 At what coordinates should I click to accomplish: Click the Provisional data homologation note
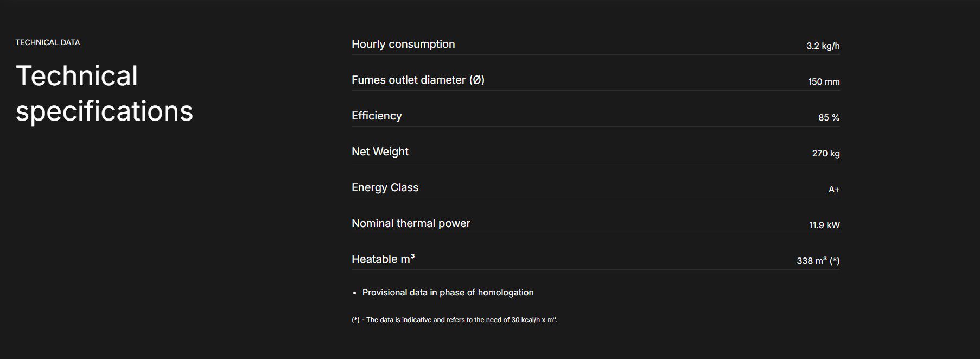(448, 293)
